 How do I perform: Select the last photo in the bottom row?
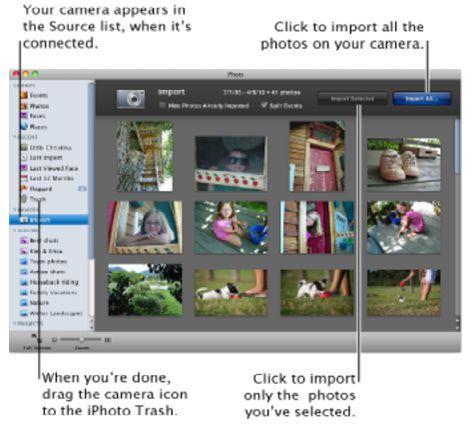404,292
